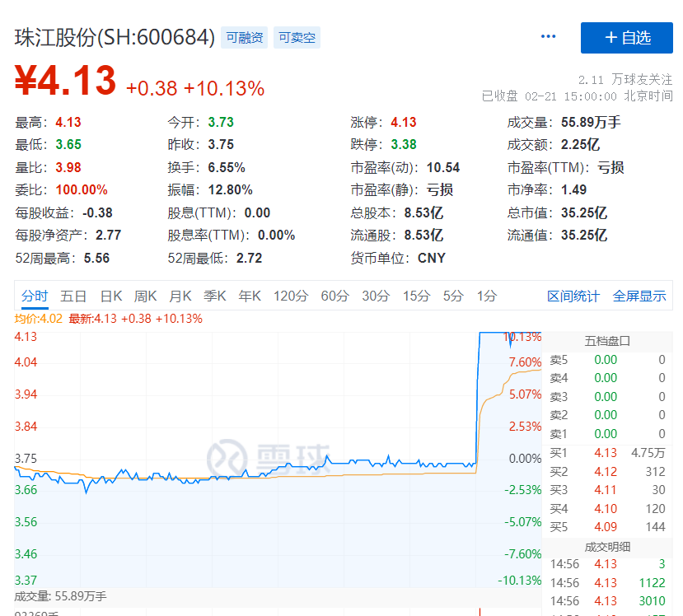Open the 季K chart tab
683x616 pixels.
[215, 296]
